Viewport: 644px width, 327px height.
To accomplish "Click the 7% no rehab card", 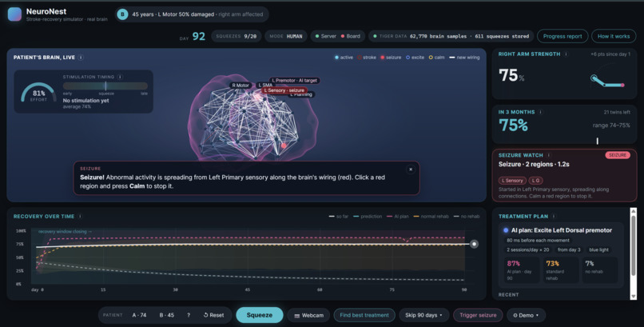I will coord(599,270).
